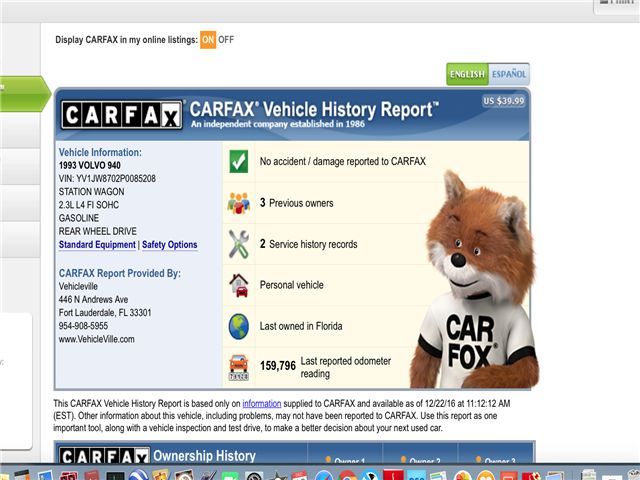Click the US $39.99 price badge
The height and width of the screenshot is (480, 640).
504,101
